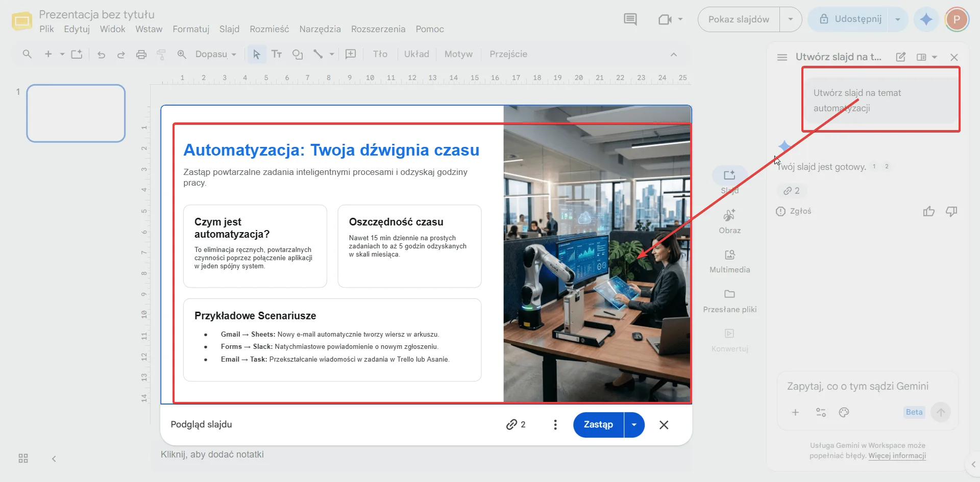Redo action with redo arrow
This screenshot has height=482, width=980.
(121, 54)
